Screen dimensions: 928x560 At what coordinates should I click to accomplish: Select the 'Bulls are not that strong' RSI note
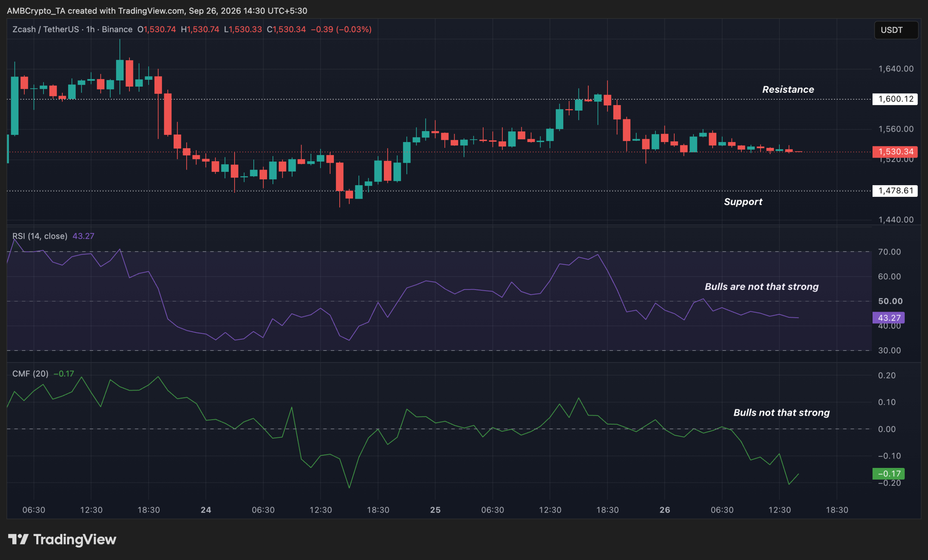762,287
